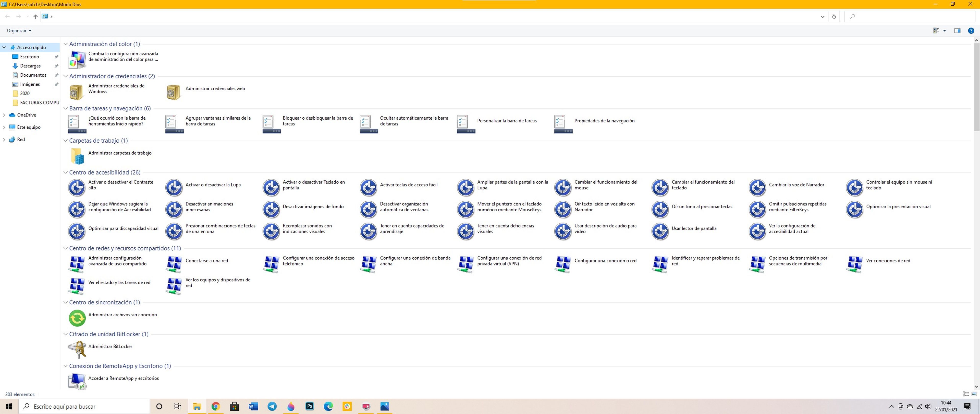Click the refresh button in address bar
This screenshot has width=980, height=414.
click(834, 16)
